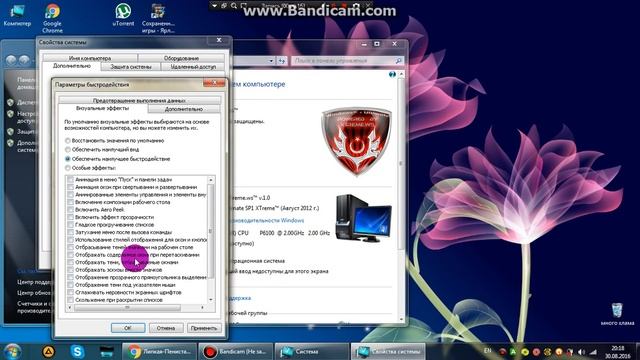
Task: Select the Обеспечить наилучшее быстродействие radio button
Action: (x=68, y=159)
